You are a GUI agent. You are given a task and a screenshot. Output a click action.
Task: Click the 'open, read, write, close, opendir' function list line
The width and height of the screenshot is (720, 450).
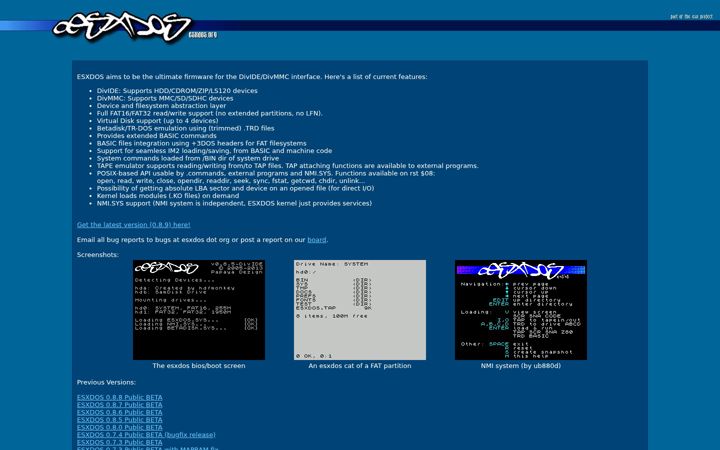point(231,180)
